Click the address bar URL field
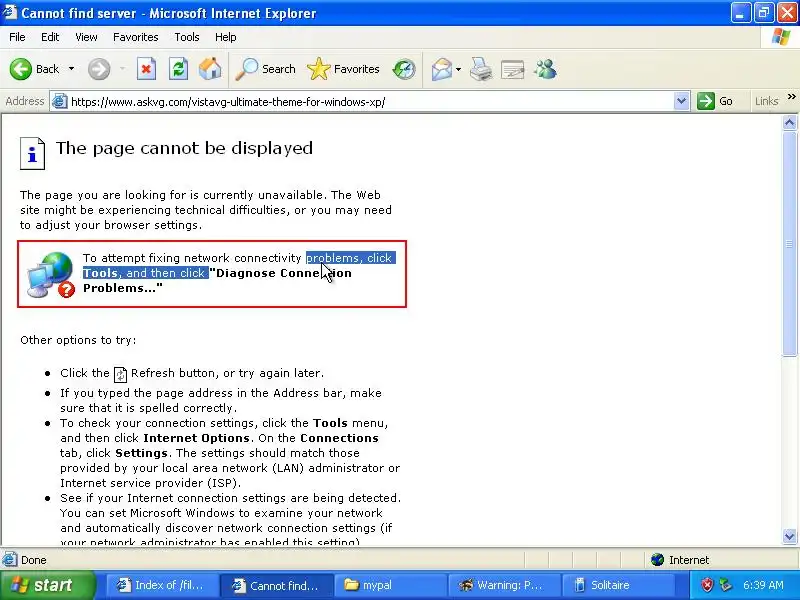 370,102
